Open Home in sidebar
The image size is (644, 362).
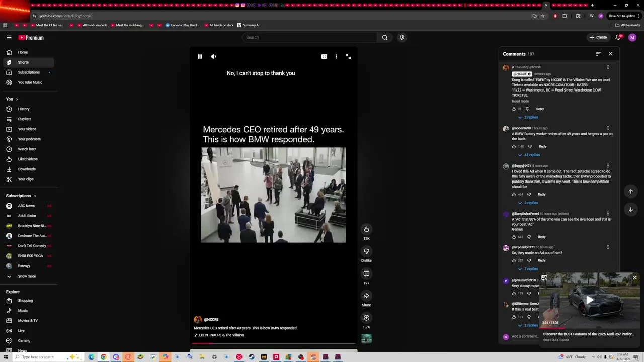(28, 52)
